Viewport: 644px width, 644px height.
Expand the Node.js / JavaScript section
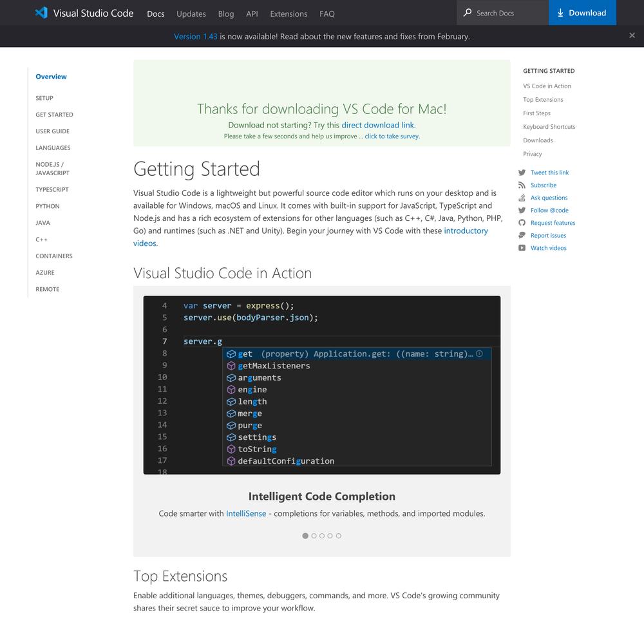coord(53,169)
